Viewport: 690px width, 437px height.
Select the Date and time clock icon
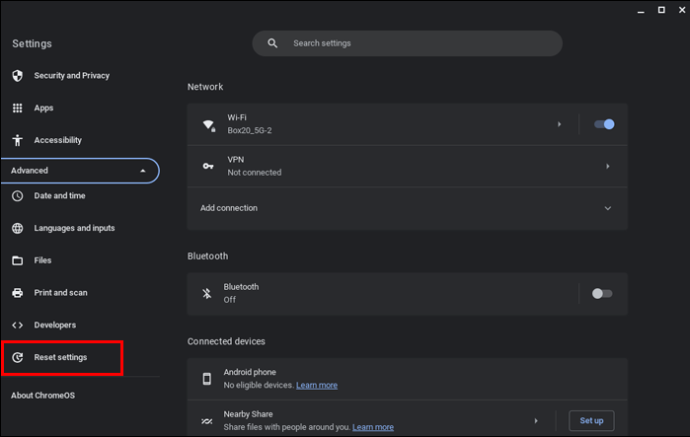coord(17,196)
